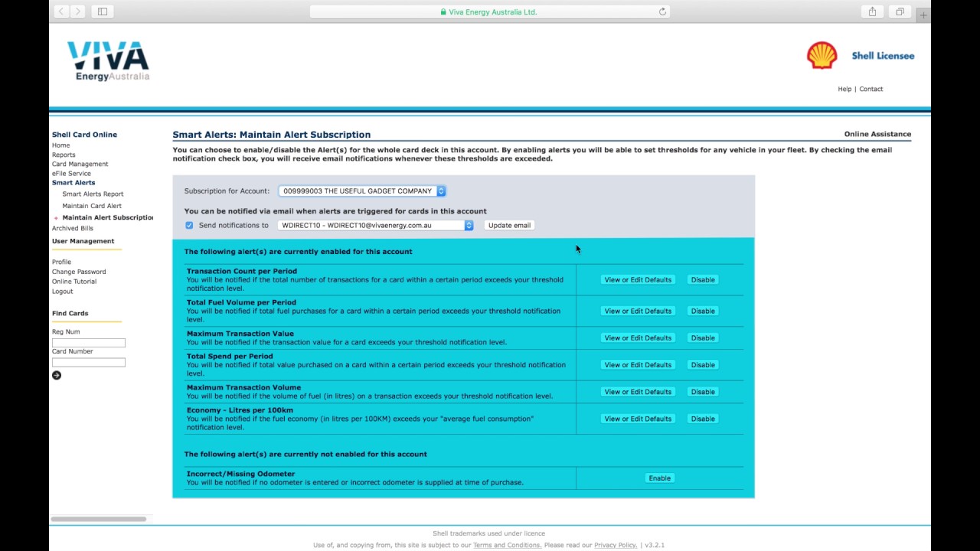The height and width of the screenshot is (551, 980).
Task: Open Smart Alerts Report submenu item
Action: pyautogui.click(x=93, y=194)
